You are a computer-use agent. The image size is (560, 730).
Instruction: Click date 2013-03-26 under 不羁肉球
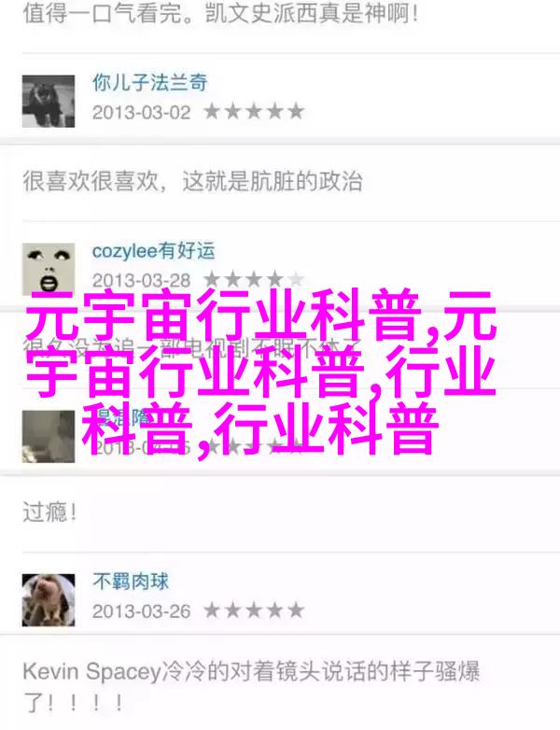[x=142, y=611]
